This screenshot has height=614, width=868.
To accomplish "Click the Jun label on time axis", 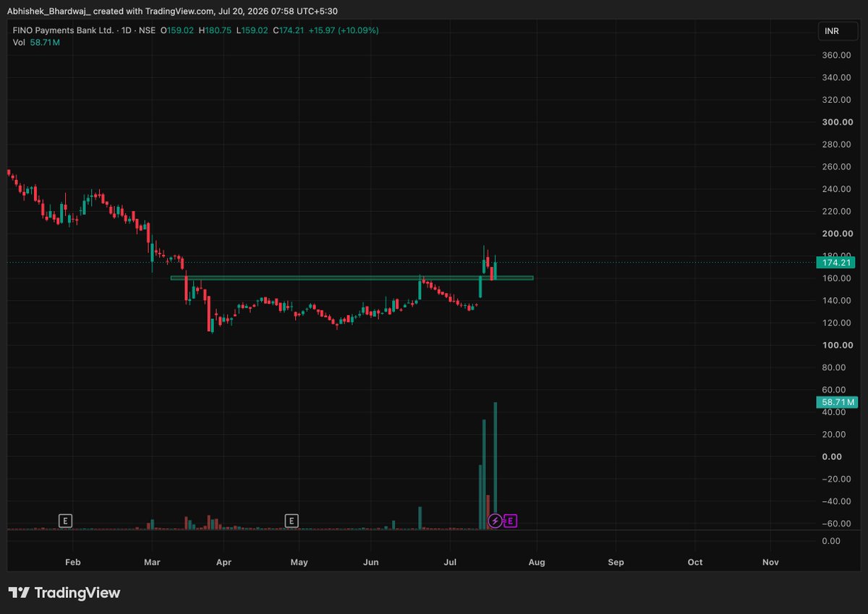I will click(371, 562).
